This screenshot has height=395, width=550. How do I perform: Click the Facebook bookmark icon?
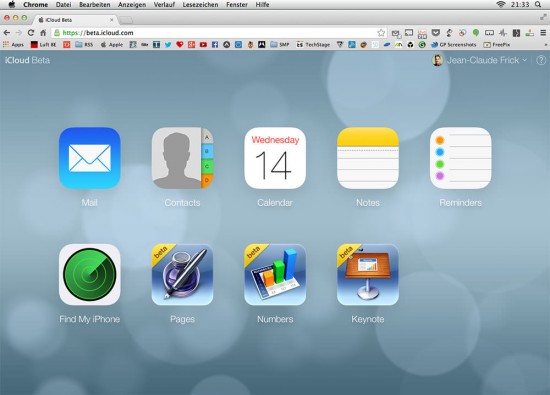[x=215, y=45]
